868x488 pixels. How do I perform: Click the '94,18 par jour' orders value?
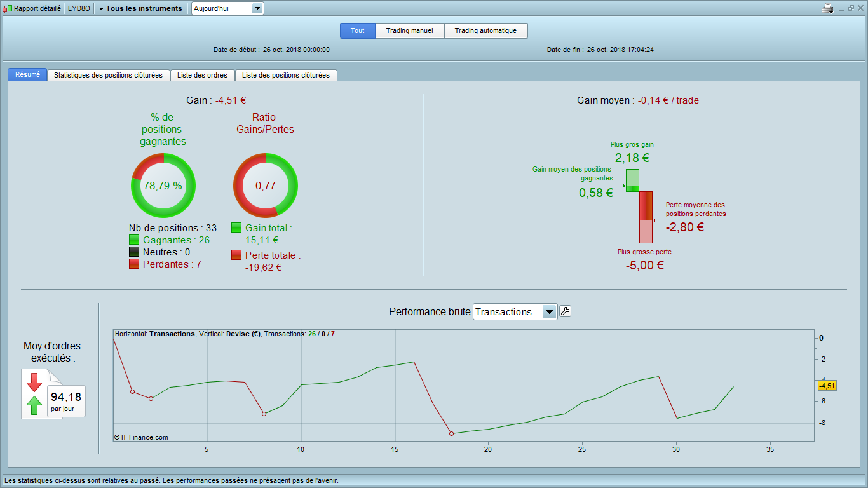click(66, 402)
